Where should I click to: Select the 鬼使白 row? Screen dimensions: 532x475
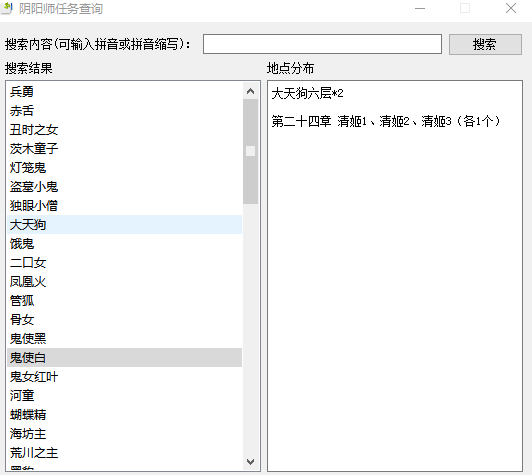click(x=125, y=358)
